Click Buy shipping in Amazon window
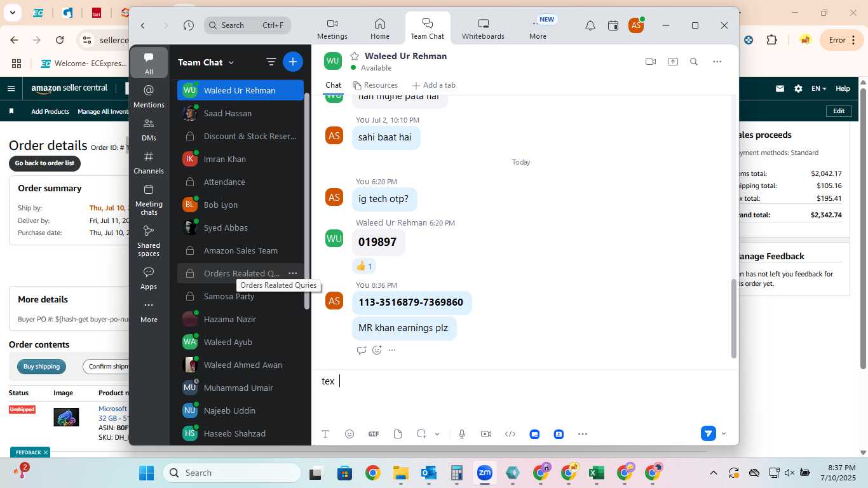868x488 pixels. click(x=41, y=367)
